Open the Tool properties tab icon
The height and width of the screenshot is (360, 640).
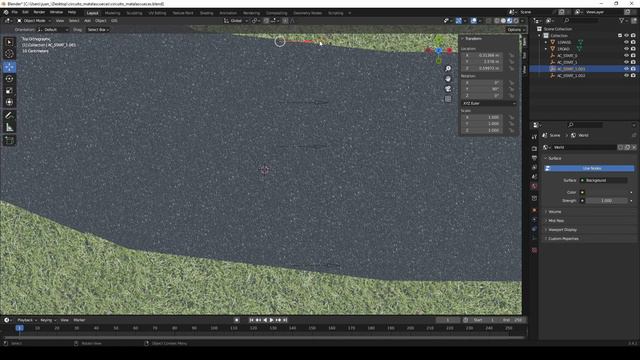534,137
